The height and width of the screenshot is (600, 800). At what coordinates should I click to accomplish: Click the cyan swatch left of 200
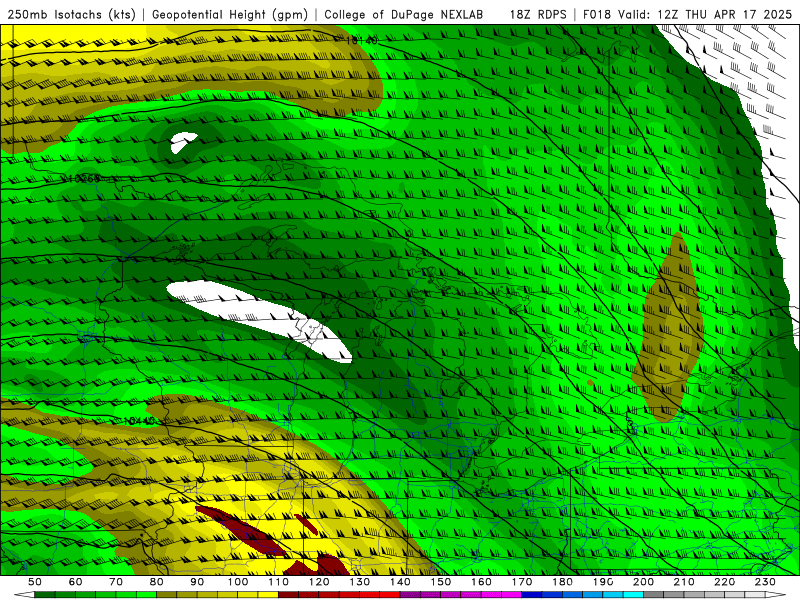633,595
